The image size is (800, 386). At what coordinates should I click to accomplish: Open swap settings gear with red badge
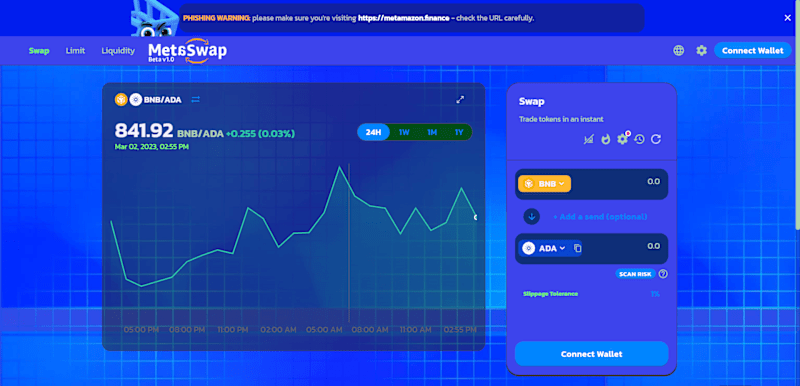point(622,139)
